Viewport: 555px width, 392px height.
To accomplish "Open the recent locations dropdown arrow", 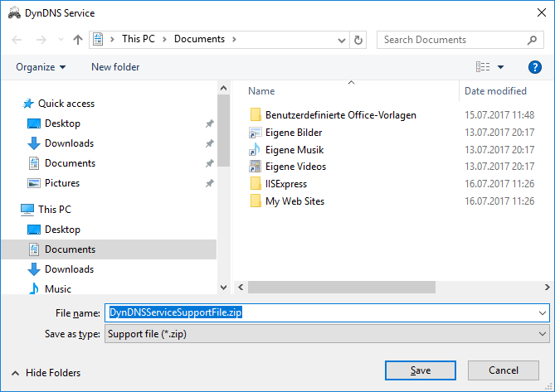I will click(x=61, y=40).
